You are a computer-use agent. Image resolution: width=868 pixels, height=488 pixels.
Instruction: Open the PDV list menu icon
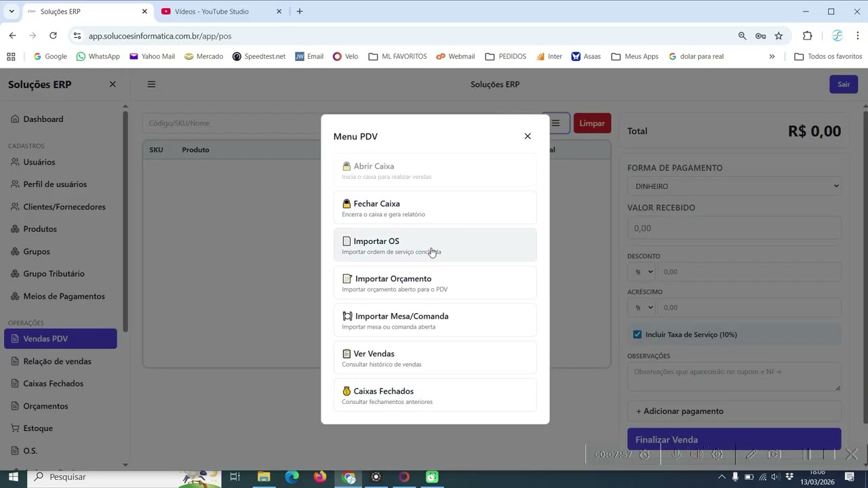pyautogui.click(x=555, y=123)
